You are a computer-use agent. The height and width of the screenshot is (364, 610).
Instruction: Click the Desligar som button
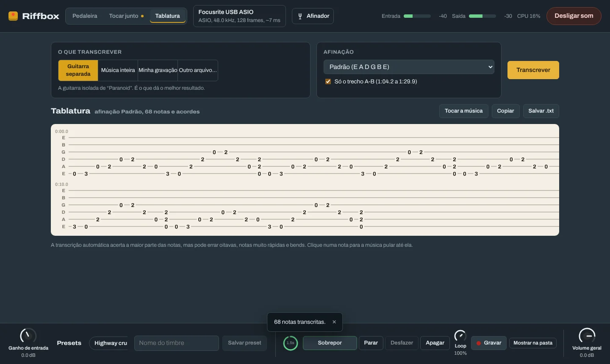(574, 16)
